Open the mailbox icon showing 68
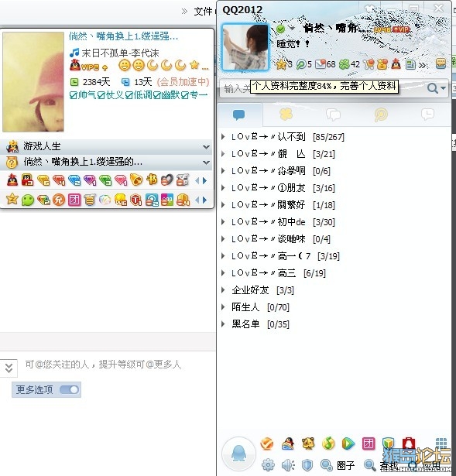The height and width of the screenshot is (476, 456). (x=321, y=64)
